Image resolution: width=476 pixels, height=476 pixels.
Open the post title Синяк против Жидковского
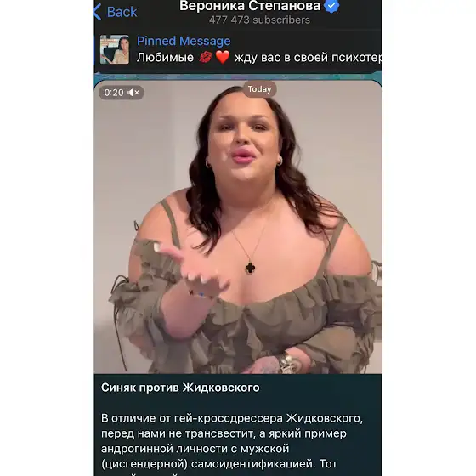coord(180,388)
